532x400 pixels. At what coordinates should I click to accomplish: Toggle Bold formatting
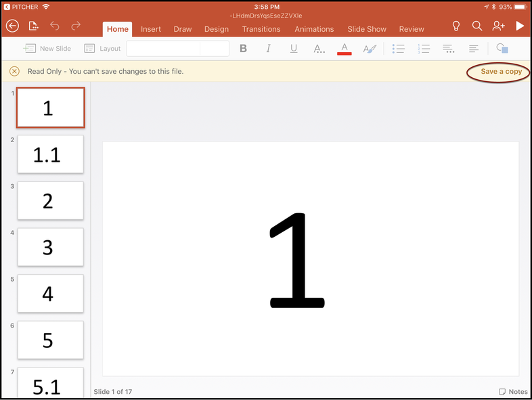[x=244, y=49]
